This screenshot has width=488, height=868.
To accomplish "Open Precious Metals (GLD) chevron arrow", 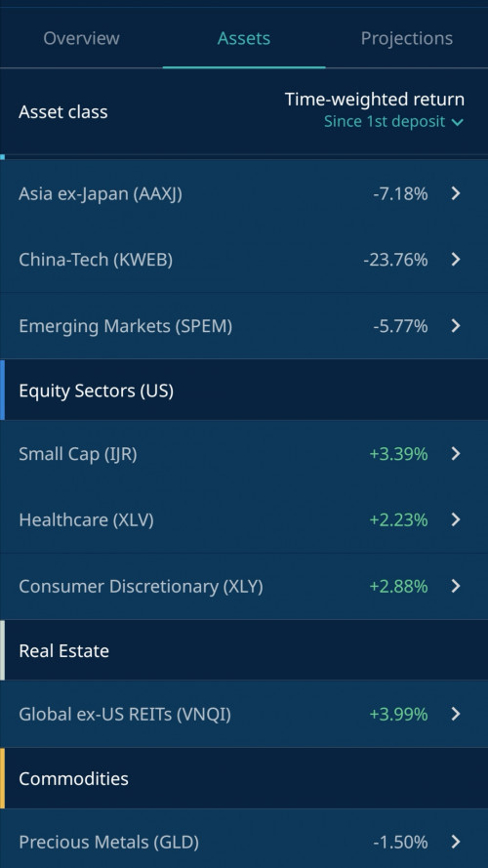I will click(456, 842).
